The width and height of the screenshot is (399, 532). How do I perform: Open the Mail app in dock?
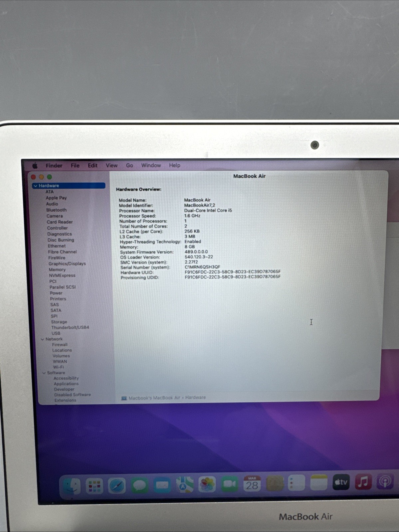pos(162,485)
